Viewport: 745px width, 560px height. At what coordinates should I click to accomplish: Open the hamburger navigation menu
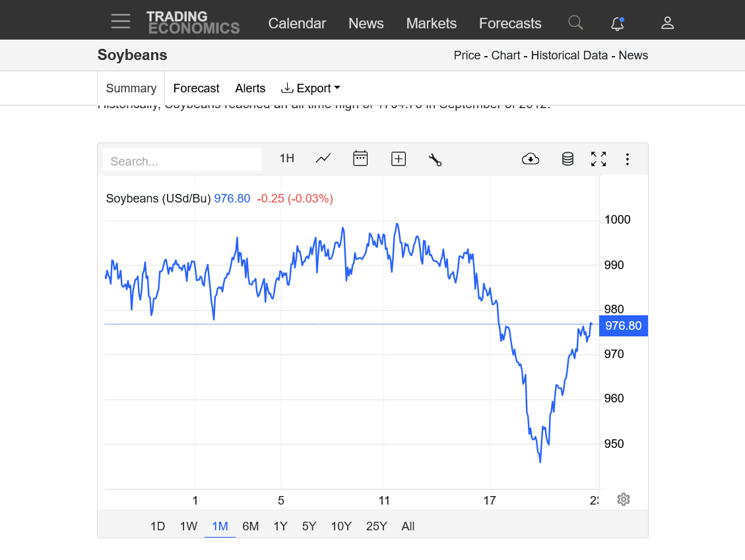(121, 22)
